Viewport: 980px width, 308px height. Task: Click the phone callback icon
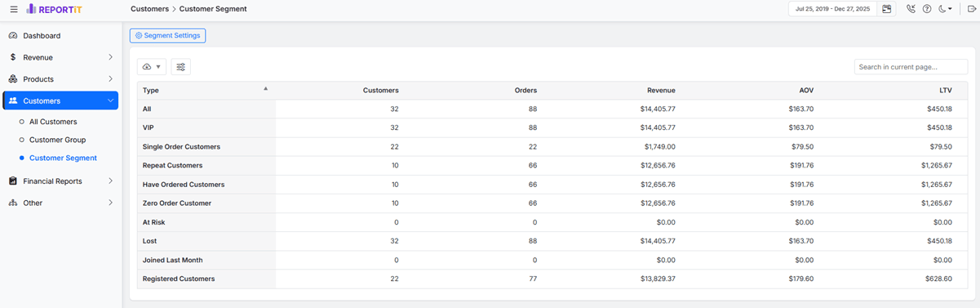tap(911, 9)
